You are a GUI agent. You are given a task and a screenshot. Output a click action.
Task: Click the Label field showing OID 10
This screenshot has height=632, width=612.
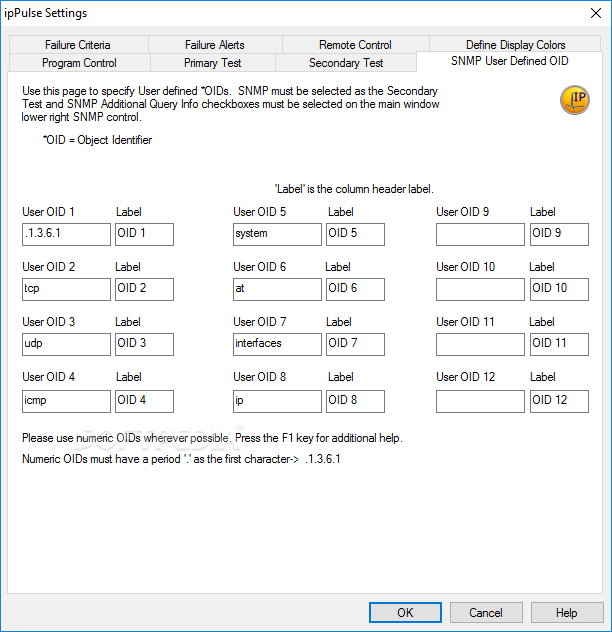pyautogui.click(x=559, y=289)
